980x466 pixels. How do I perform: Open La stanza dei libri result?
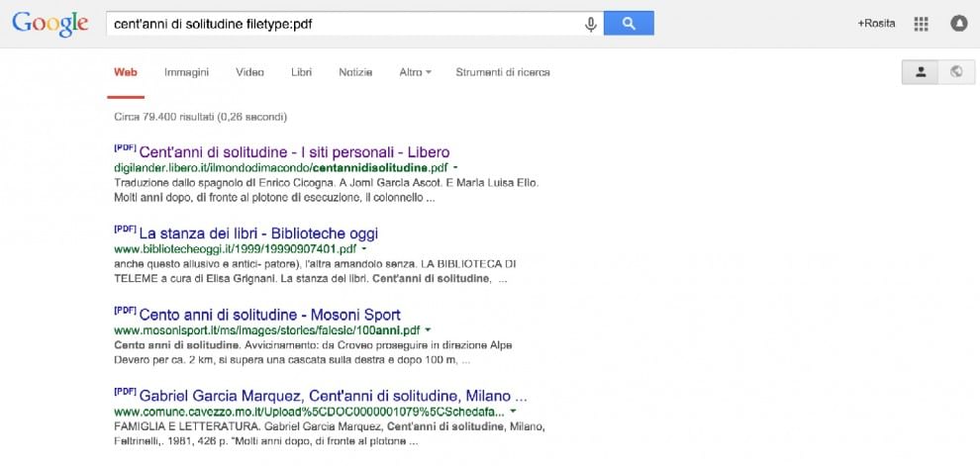tap(258, 233)
